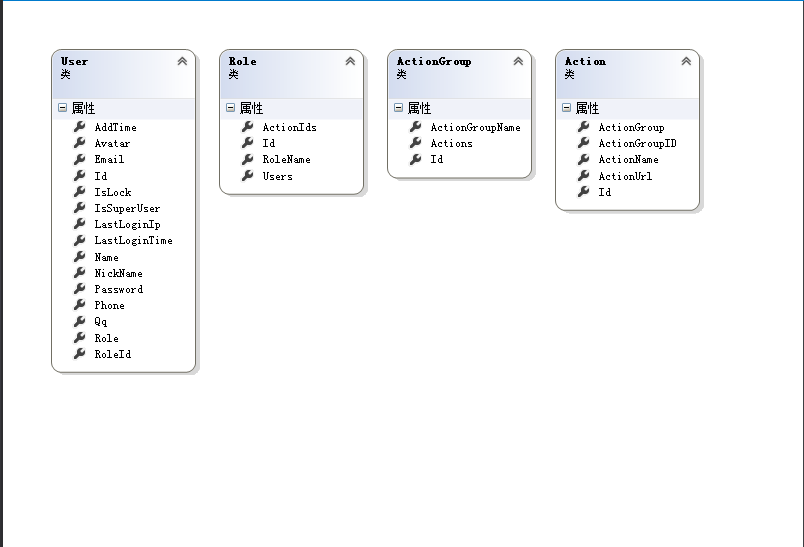Select the IsLock property text
Viewport: 804px width, 547px height.
click(x=113, y=192)
